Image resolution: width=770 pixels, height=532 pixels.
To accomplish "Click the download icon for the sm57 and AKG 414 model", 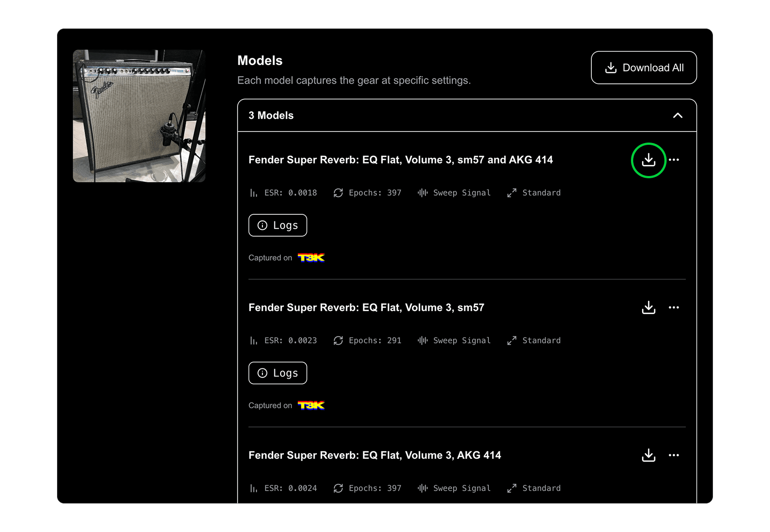I will point(649,160).
